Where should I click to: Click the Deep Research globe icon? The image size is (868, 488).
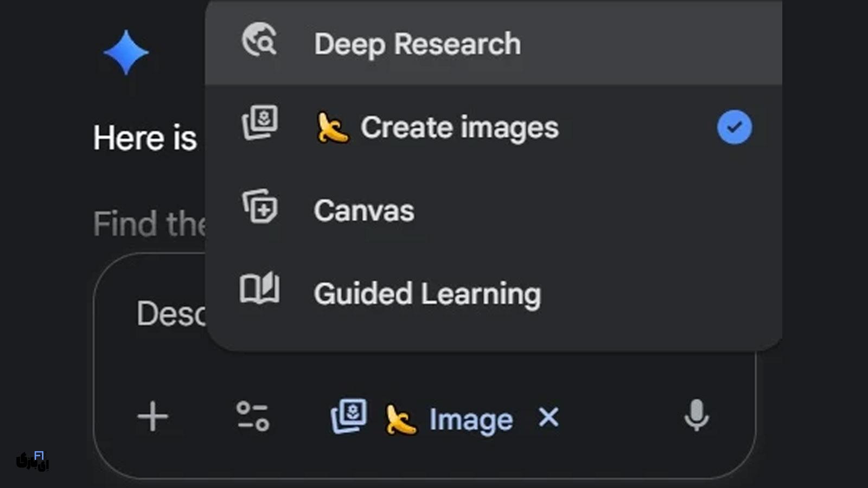click(259, 41)
